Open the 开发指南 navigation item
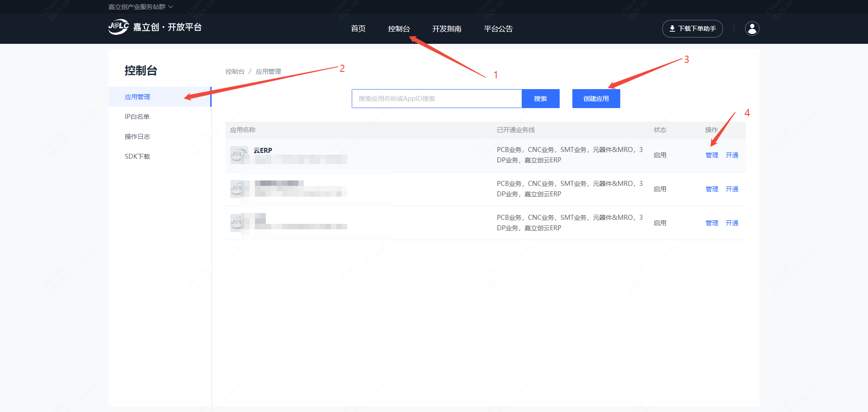The image size is (868, 412). 446,28
